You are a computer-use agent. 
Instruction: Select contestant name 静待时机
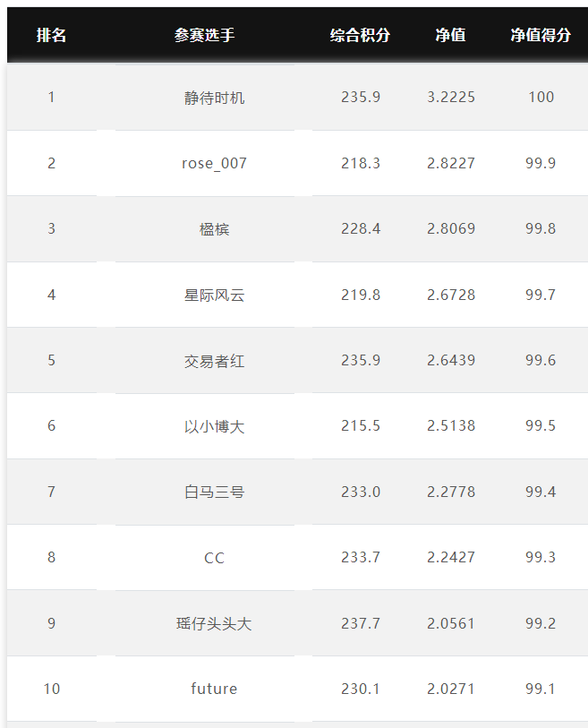[214, 98]
